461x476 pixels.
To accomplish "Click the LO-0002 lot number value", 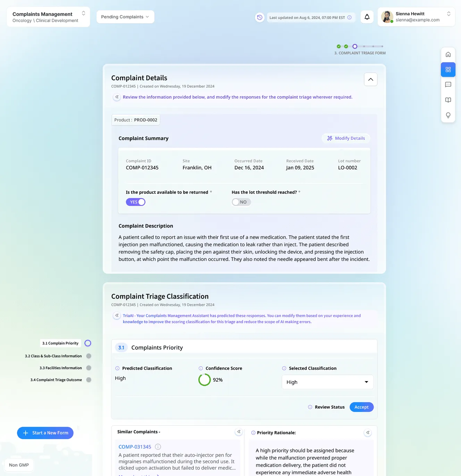I will (347, 168).
